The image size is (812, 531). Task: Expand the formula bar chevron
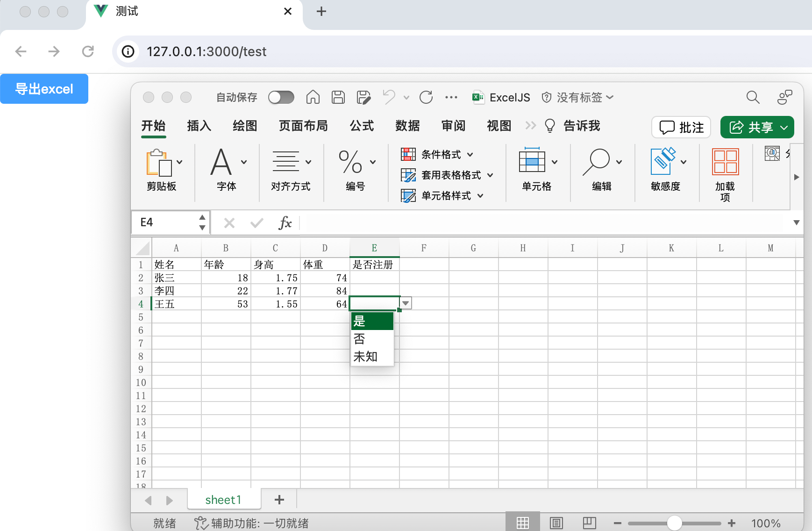tap(797, 222)
